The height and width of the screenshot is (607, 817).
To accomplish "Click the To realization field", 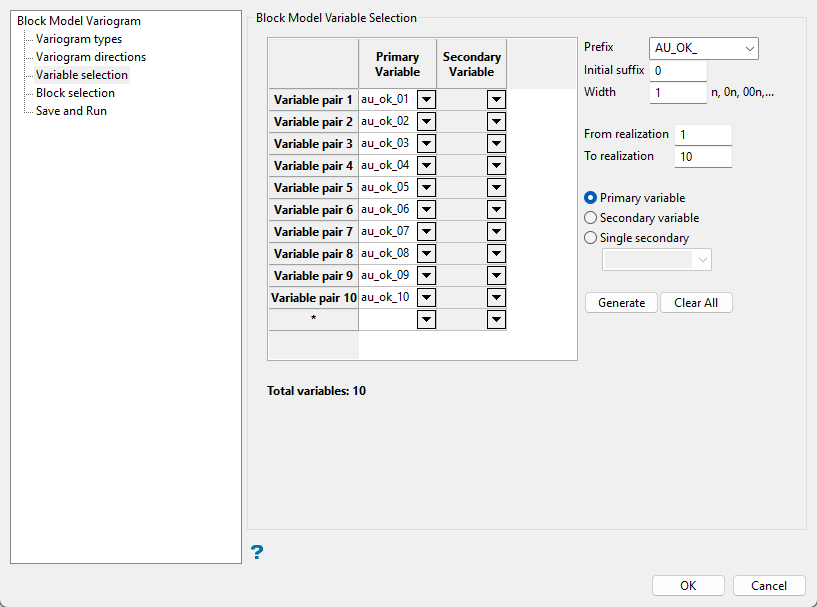I will click(x=703, y=157).
